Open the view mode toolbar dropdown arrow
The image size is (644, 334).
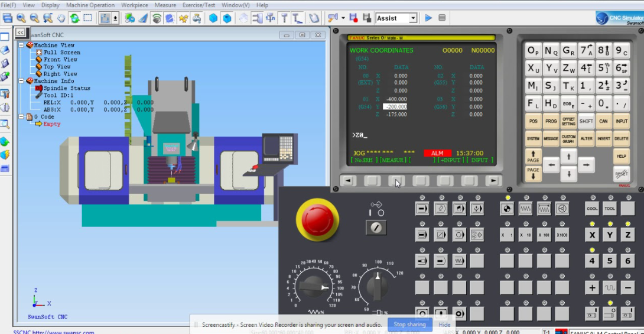(115, 18)
